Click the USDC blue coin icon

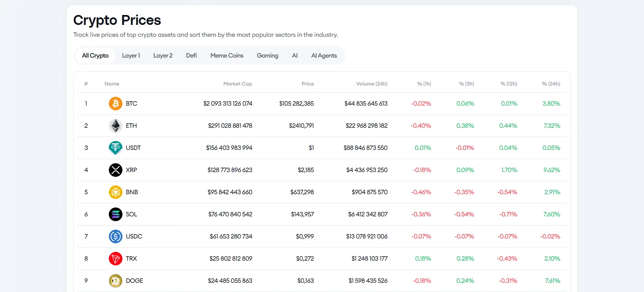(115, 236)
